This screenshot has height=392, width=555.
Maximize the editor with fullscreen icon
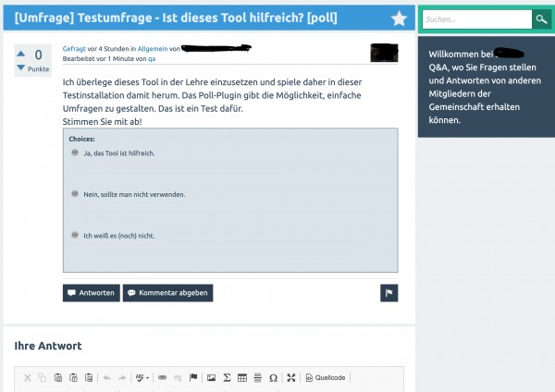[x=291, y=377]
